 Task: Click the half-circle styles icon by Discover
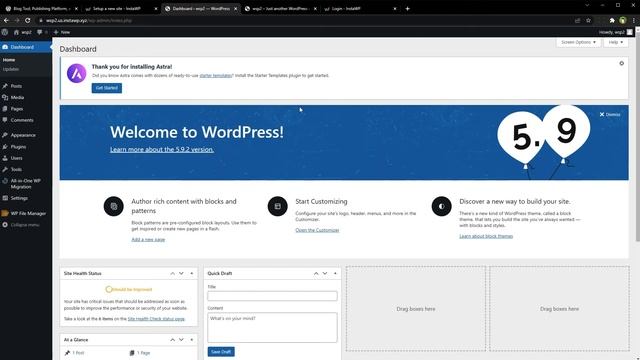[x=442, y=207]
